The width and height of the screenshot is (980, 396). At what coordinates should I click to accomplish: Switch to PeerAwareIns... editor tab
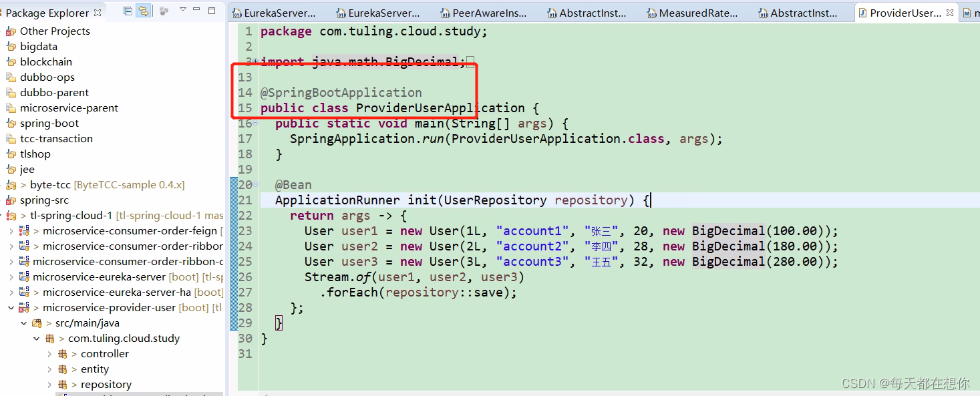482,13
